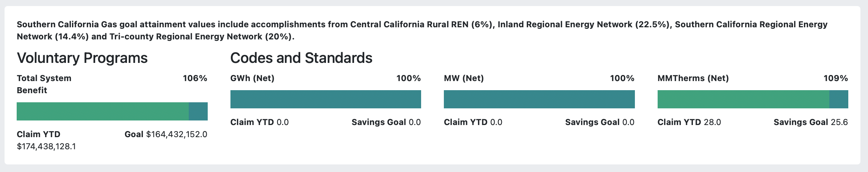The width and height of the screenshot is (868, 172).
Task: Click the Savings Goal 25.6 value
Action: pos(811,122)
